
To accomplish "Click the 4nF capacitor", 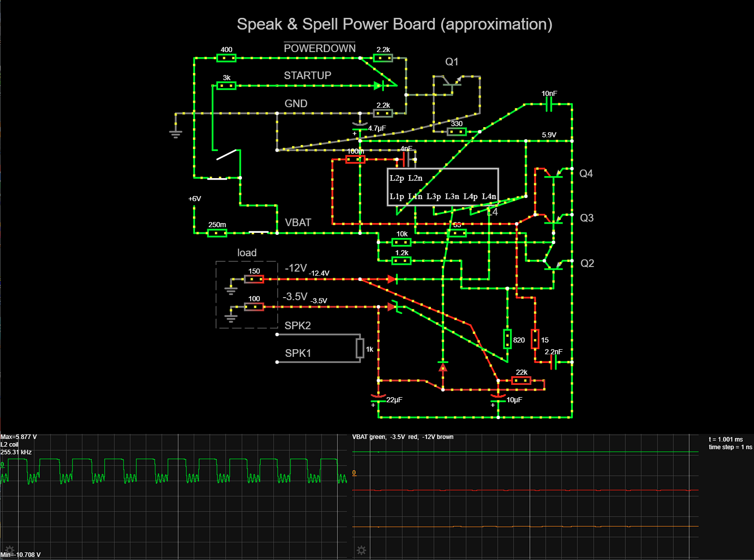I will click(x=406, y=159).
